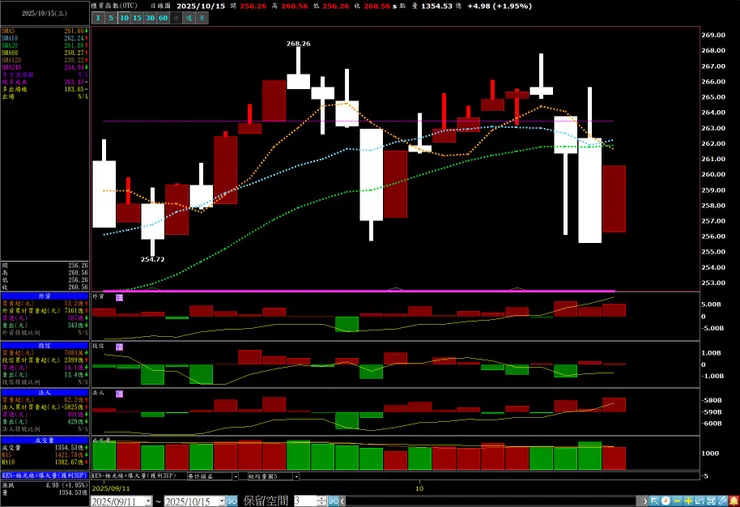Zoom in with the yellow plus icon
The height and width of the screenshot is (507, 740).
[689, 501]
